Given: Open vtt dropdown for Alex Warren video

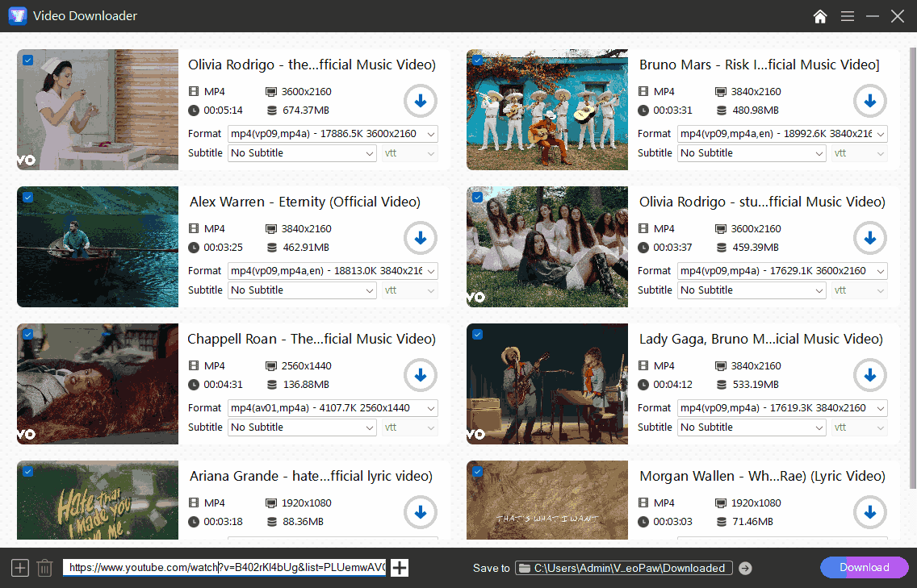Looking at the screenshot, I should (x=409, y=290).
